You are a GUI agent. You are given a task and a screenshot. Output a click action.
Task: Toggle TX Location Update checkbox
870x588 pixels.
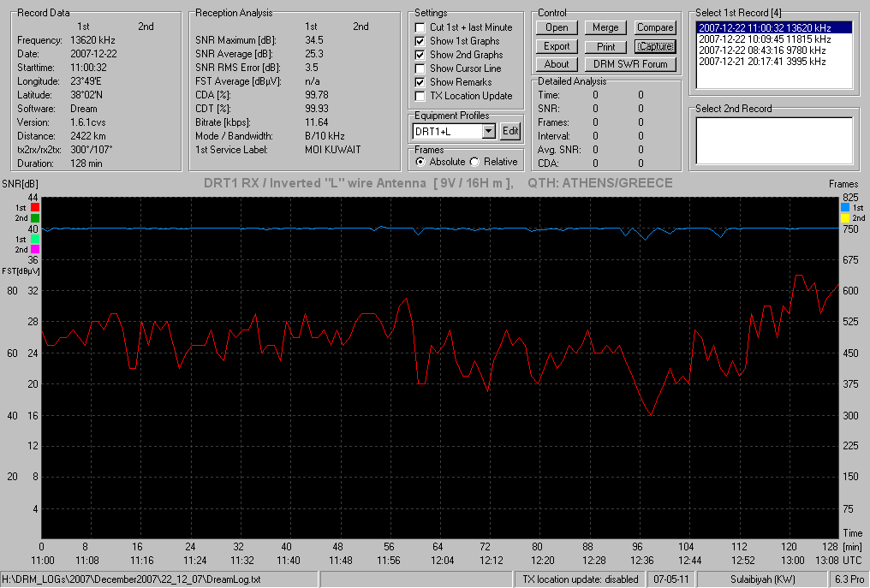pyautogui.click(x=420, y=96)
